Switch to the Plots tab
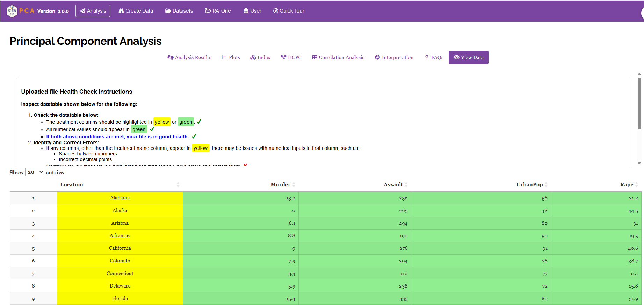Viewport: 644px width, 305px height. [x=231, y=57]
